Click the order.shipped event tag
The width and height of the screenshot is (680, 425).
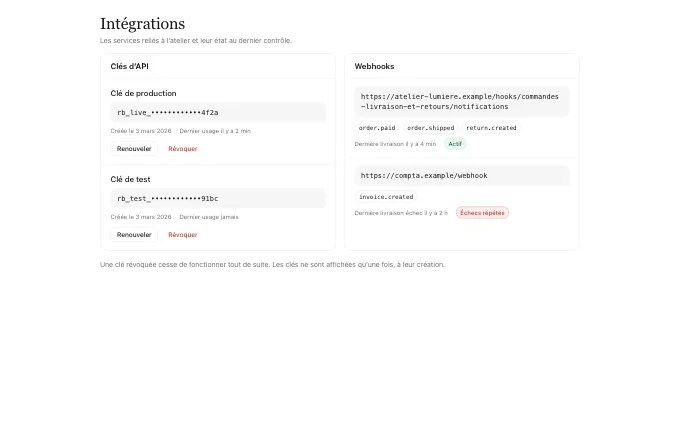tap(431, 128)
